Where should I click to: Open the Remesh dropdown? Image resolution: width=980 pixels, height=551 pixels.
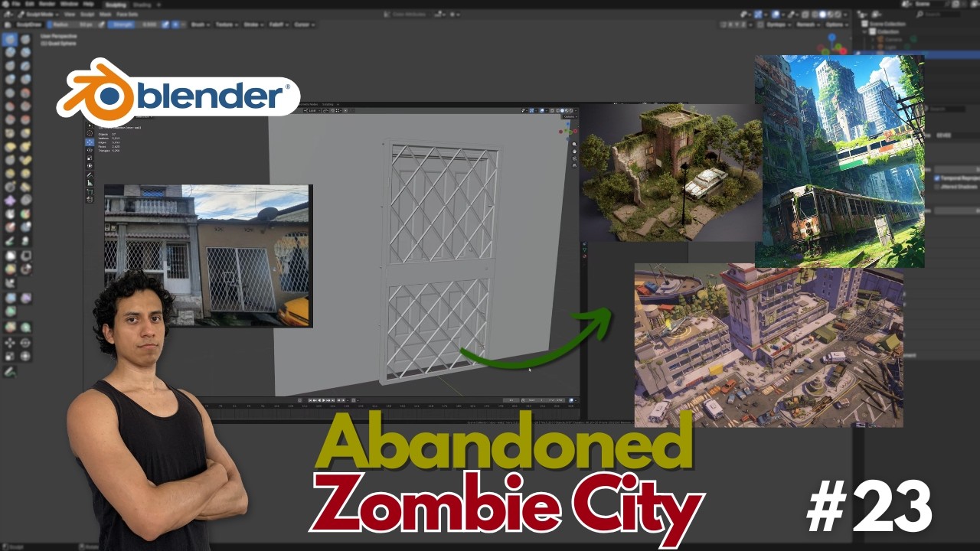pyautogui.click(x=808, y=24)
